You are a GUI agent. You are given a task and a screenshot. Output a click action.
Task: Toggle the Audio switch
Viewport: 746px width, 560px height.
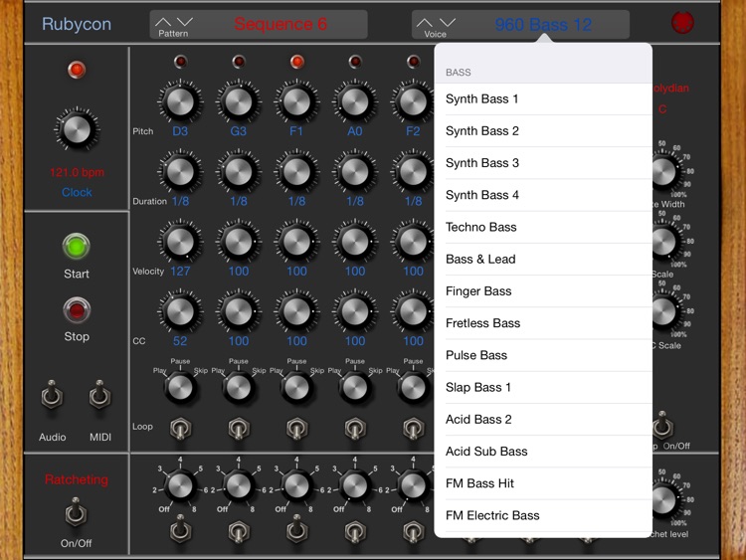pos(52,396)
